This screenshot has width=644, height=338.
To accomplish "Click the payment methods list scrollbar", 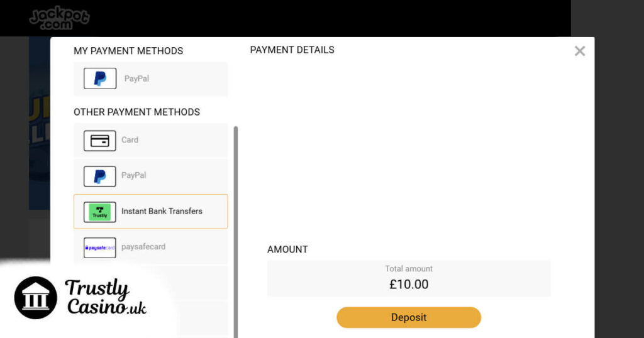I will click(x=236, y=232).
